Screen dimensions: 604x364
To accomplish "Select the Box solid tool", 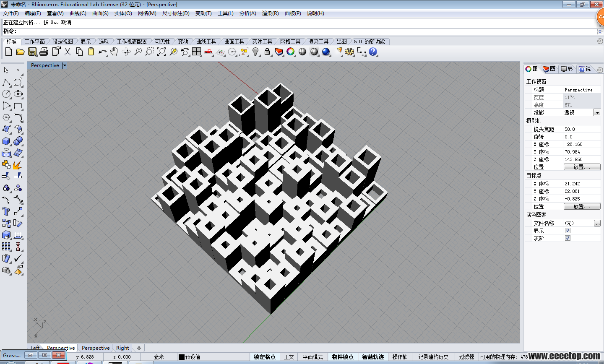I will pos(6,141).
